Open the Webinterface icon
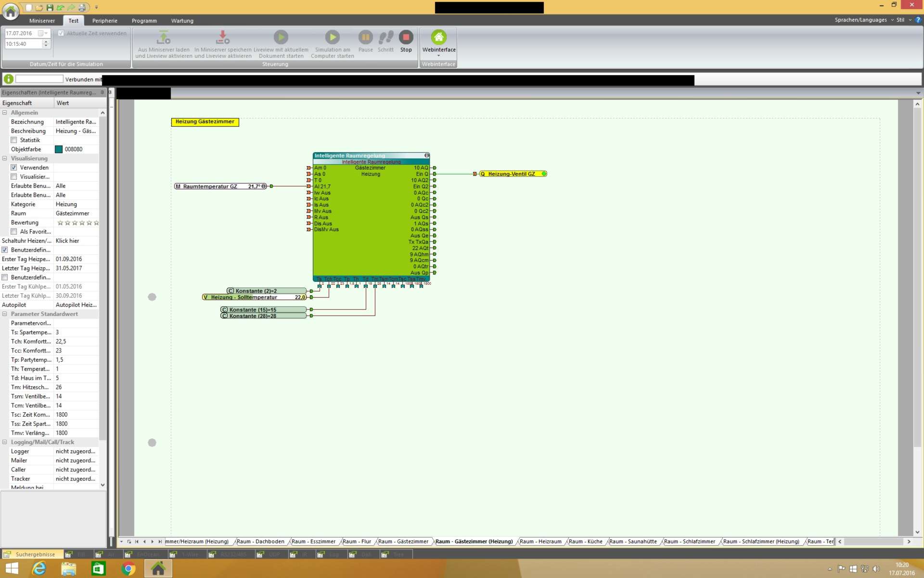This screenshot has width=924, height=578. tap(438, 38)
